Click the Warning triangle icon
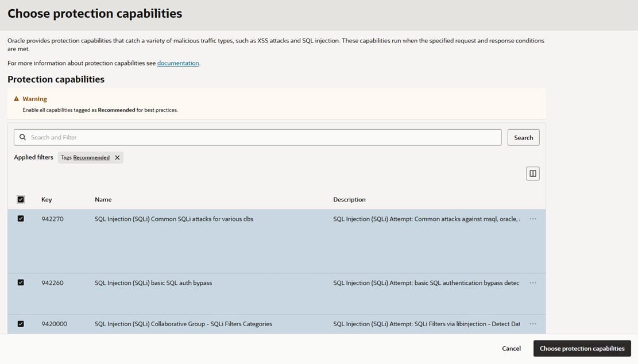638x364 pixels. click(16, 99)
